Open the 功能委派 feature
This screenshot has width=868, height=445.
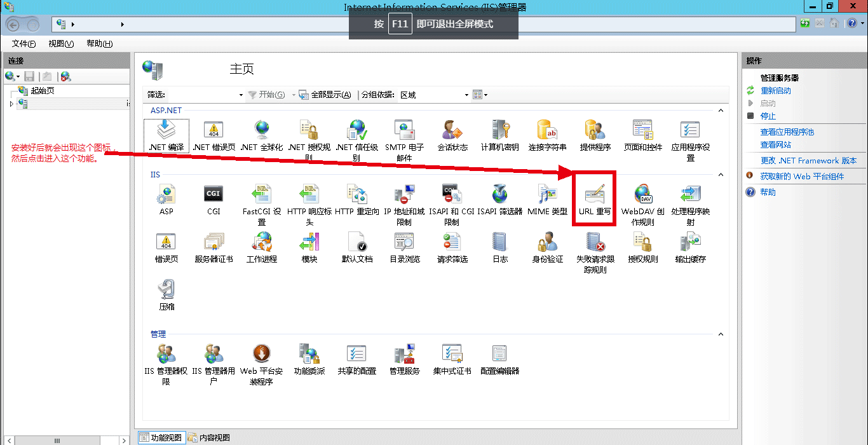click(x=309, y=360)
